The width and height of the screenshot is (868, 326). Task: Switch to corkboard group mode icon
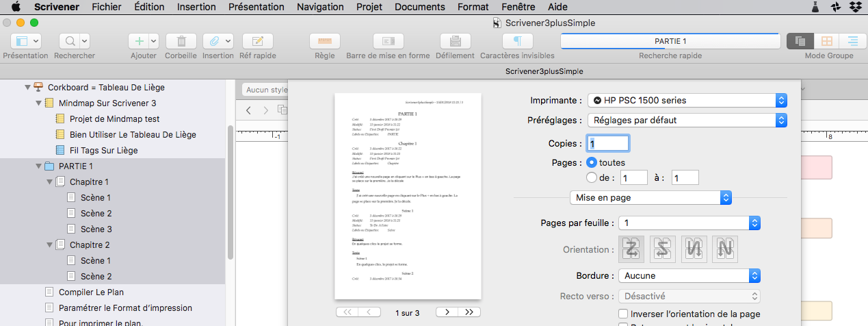(x=826, y=41)
